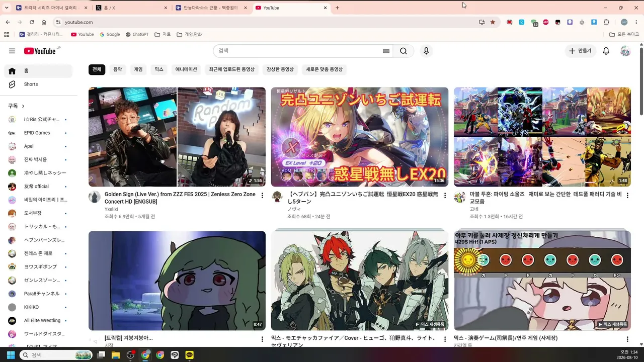Open the 고네 channel avatar
Image resolution: width=644 pixels, height=362 pixels.
click(460, 197)
